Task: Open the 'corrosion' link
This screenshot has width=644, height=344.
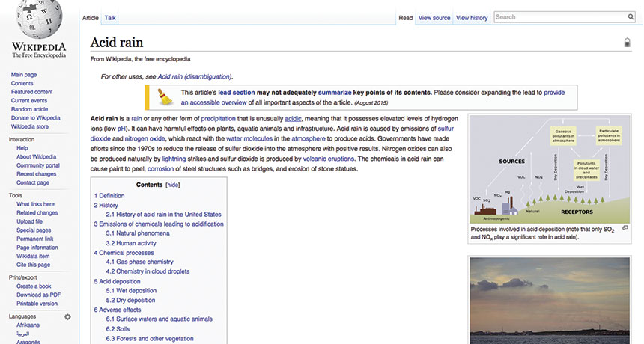Action: 160,168
